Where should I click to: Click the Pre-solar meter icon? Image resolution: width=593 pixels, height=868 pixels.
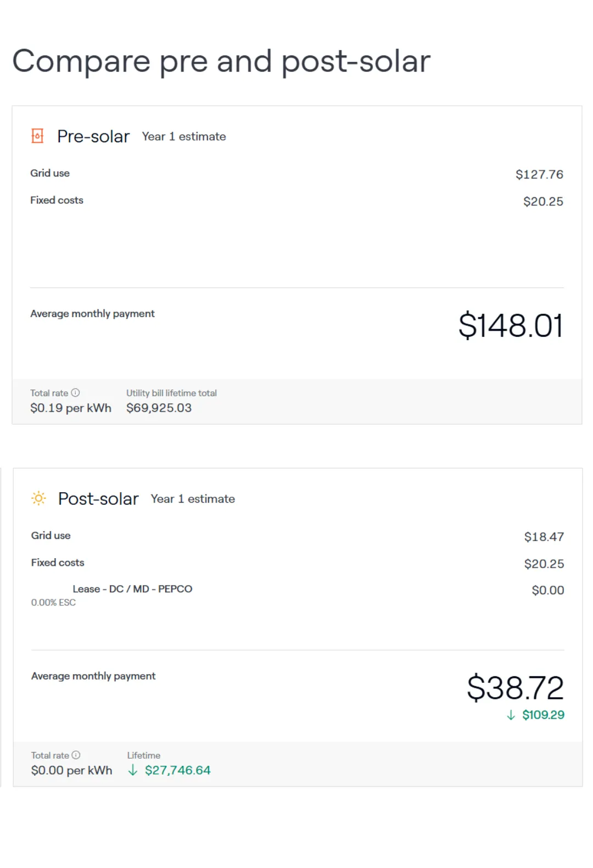[37, 136]
